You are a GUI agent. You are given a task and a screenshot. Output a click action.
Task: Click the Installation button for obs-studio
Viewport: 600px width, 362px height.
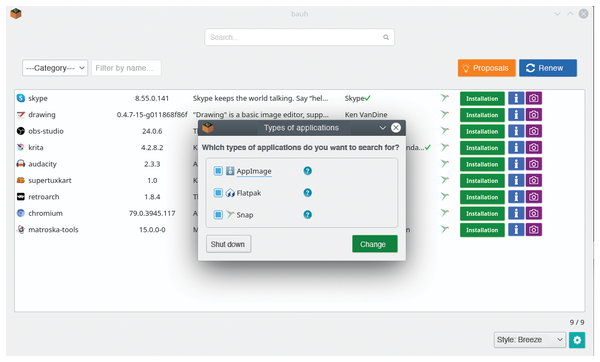(x=482, y=131)
